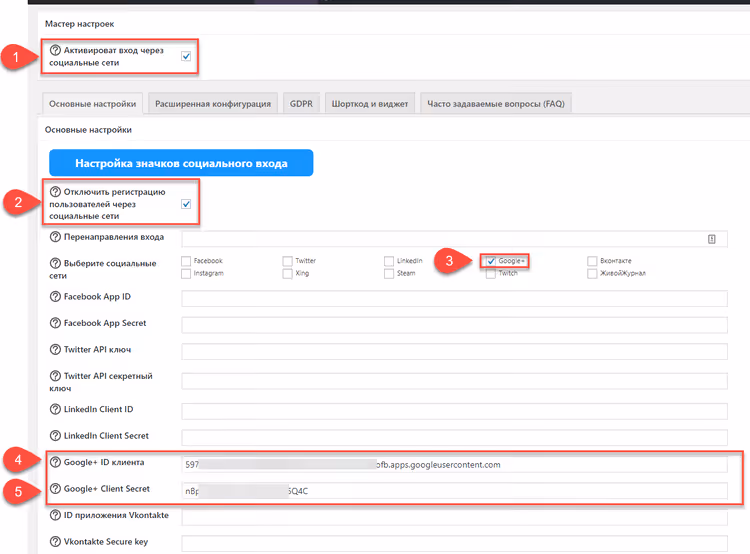Enable the Xing network checkbox
750x554 pixels.
click(287, 273)
